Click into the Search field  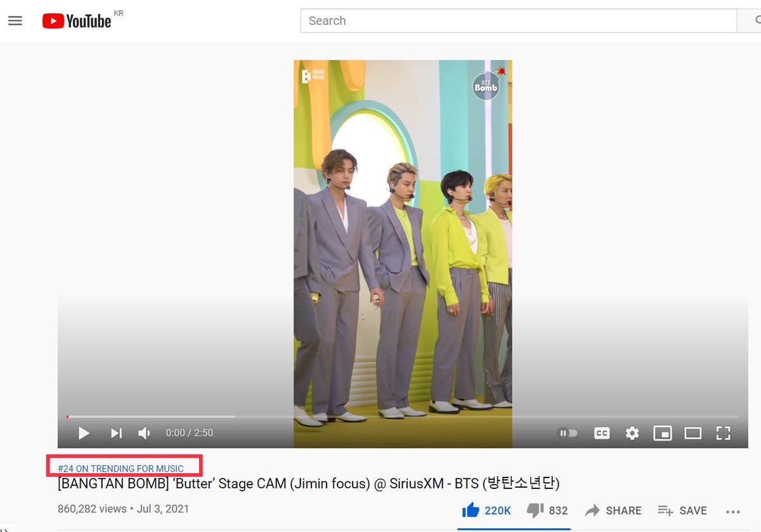(519, 21)
